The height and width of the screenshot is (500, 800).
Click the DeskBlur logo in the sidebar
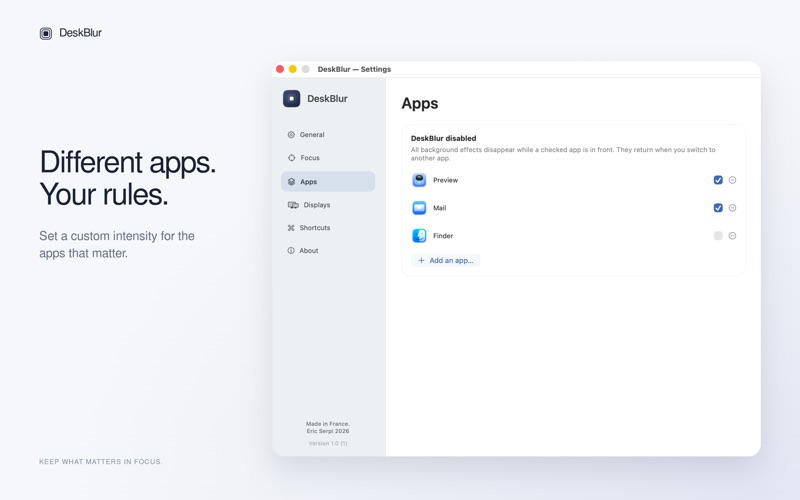point(292,98)
